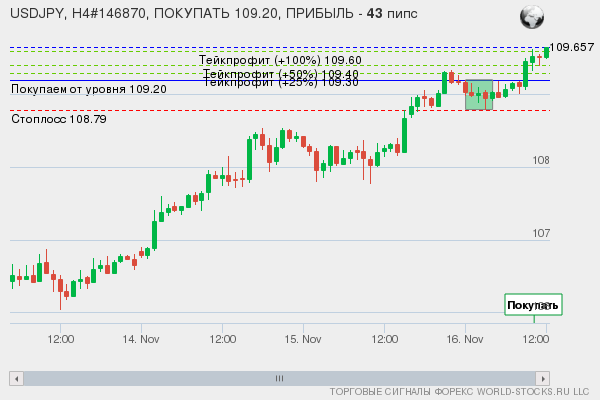Click the "Покупаем от уровня 109.20" label

pos(88,90)
